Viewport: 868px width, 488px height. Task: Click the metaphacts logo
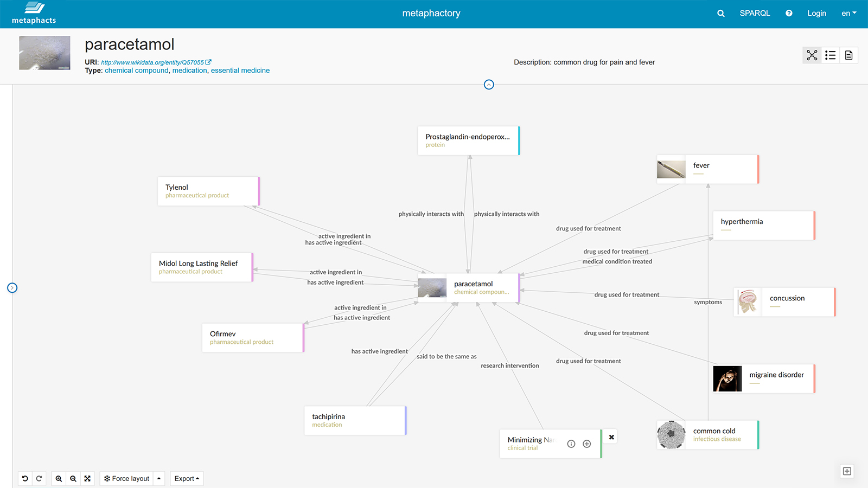pos(34,14)
